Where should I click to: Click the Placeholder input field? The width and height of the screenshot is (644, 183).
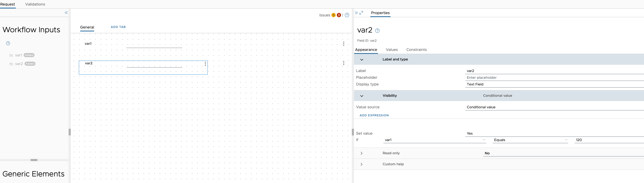click(525, 78)
